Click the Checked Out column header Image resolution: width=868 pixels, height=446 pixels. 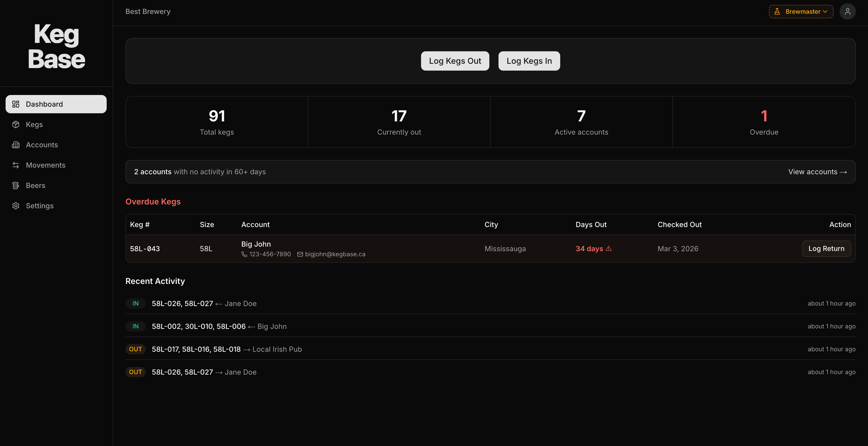pyautogui.click(x=680, y=225)
